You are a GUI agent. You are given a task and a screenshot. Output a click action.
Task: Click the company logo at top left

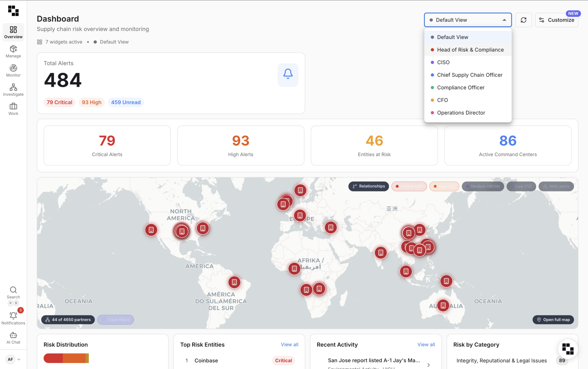point(13,11)
